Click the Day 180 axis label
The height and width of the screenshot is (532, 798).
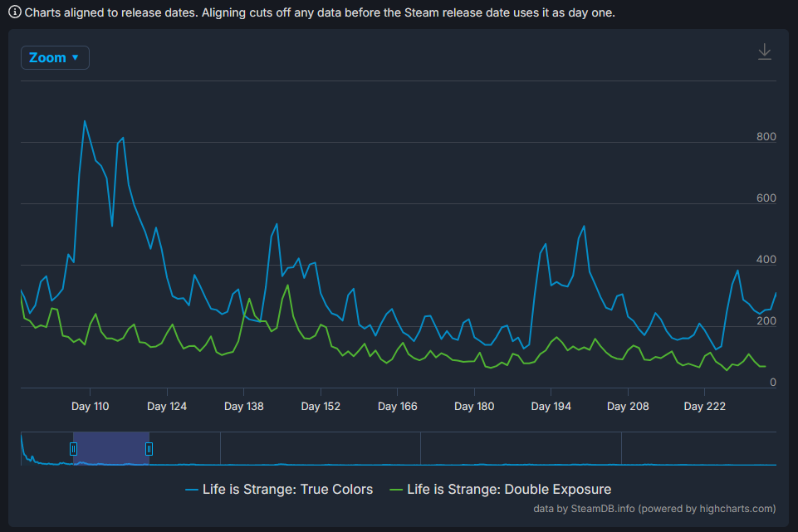pyautogui.click(x=474, y=407)
